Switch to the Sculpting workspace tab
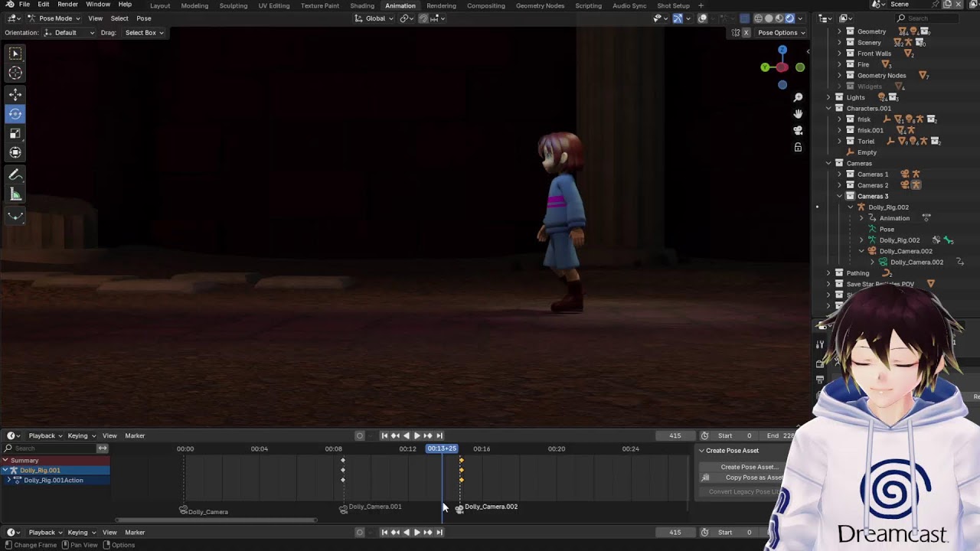980x551 pixels. tap(234, 5)
